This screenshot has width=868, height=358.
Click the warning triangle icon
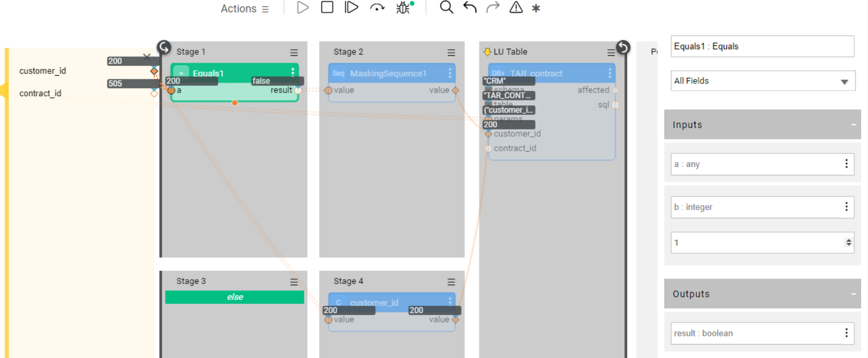tap(516, 8)
